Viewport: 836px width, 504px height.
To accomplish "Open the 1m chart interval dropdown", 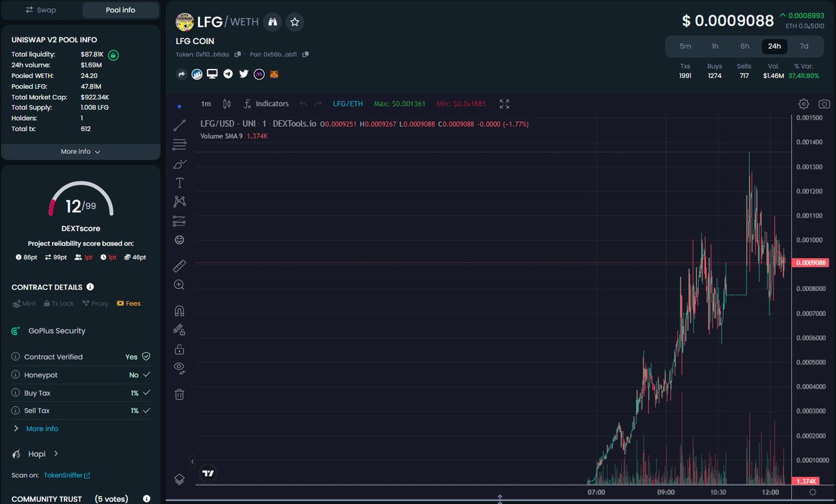I will pos(206,104).
